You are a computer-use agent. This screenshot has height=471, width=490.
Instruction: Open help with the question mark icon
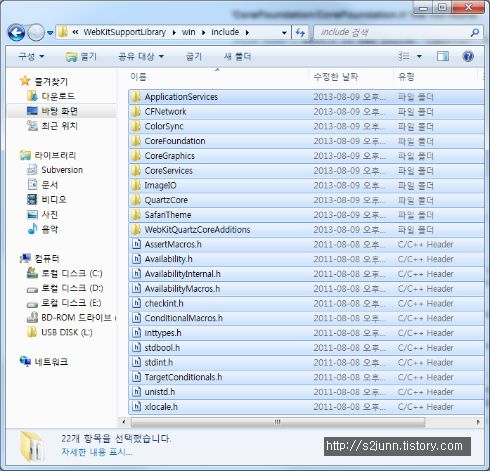(468, 56)
